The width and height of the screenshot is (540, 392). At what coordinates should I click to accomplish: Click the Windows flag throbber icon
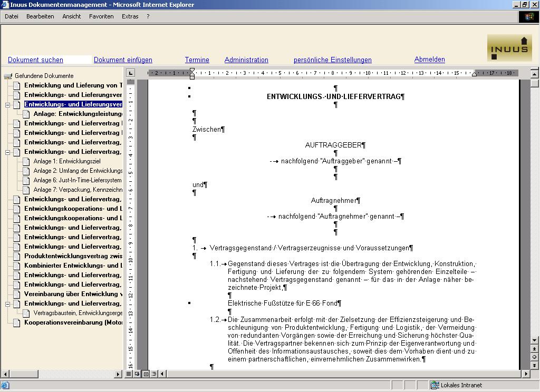click(529, 16)
